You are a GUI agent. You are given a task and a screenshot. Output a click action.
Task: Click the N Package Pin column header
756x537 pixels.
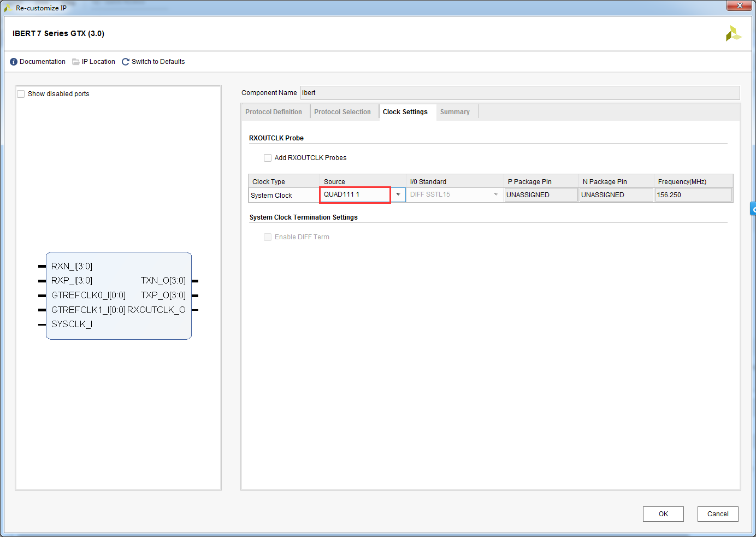616,181
